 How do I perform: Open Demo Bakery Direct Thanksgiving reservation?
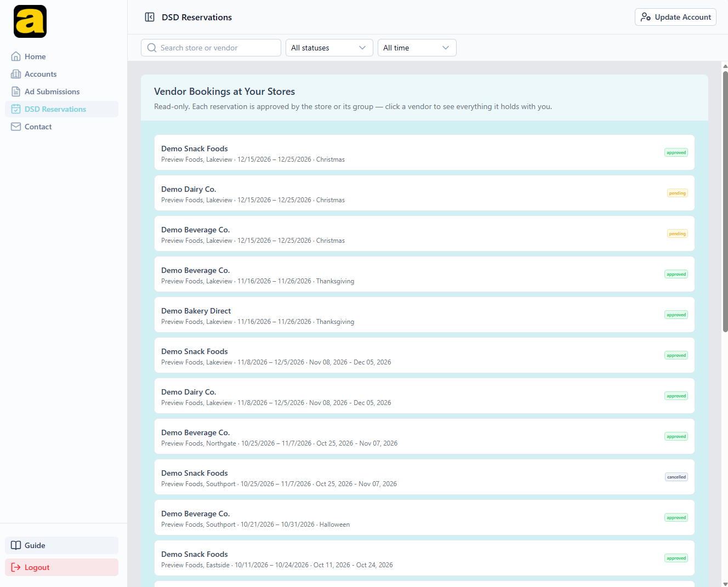[424, 315]
